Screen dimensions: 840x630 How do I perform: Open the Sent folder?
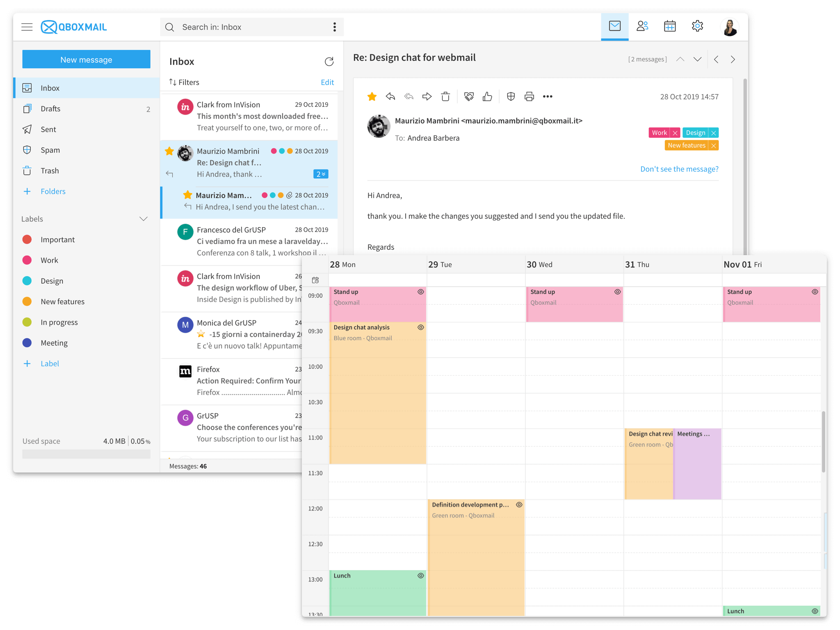[48, 130]
